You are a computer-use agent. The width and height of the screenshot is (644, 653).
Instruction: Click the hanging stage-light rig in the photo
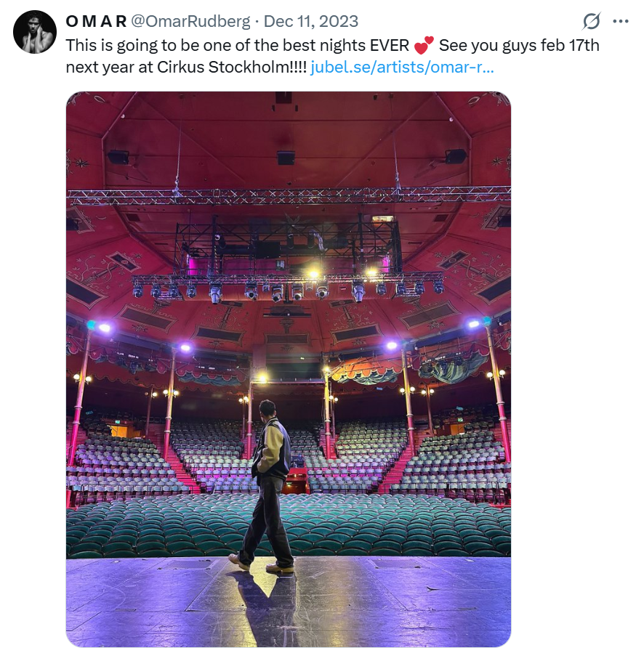[x=287, y=285]
